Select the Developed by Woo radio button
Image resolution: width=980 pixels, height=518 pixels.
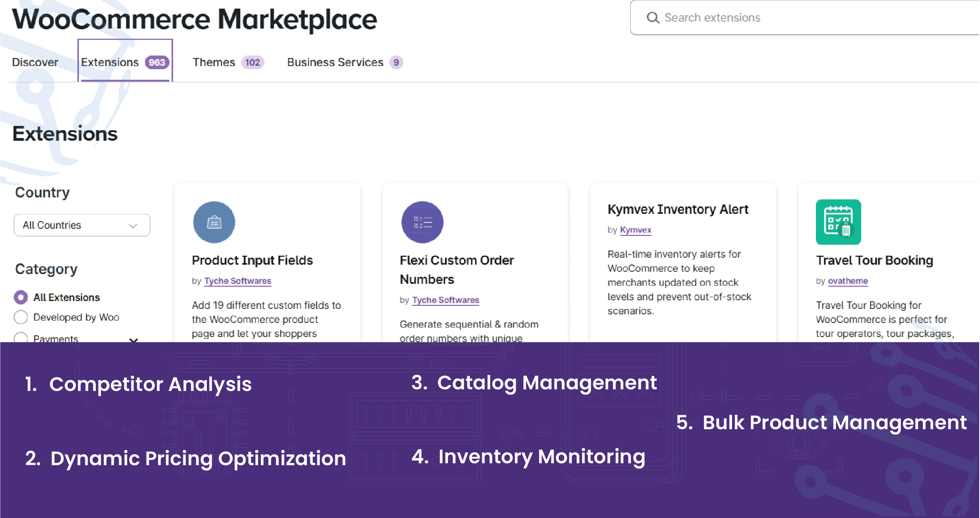click(x=21, y=317)
